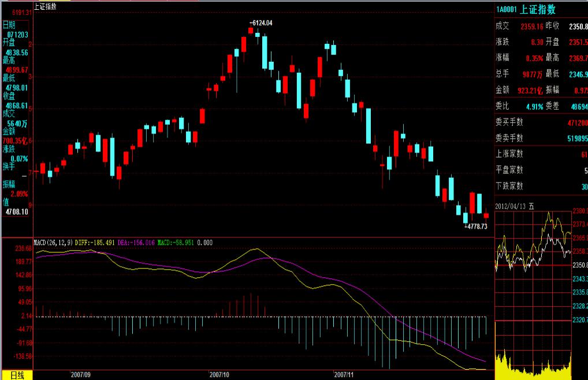Image resolution: width=588 pixels, height=380 pixels.
Task: Click the 昨收 label in quote panel
Action: tap(552, 26)
